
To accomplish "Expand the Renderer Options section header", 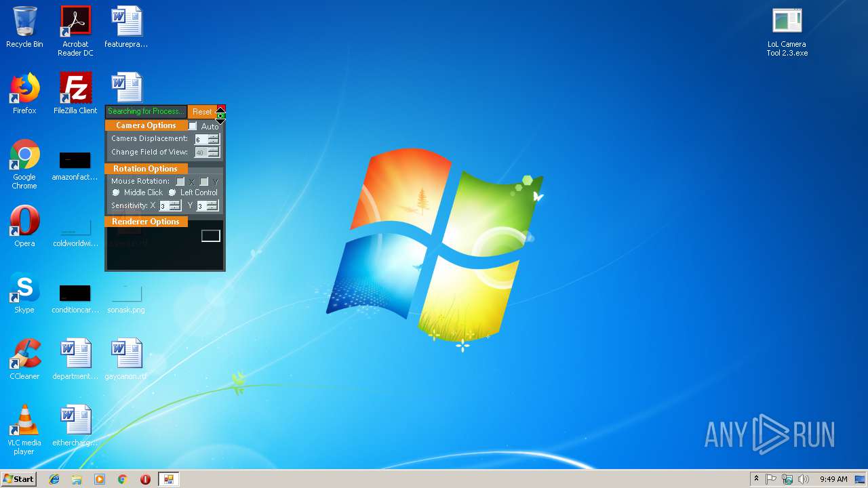I will click(x=146, y=222).
